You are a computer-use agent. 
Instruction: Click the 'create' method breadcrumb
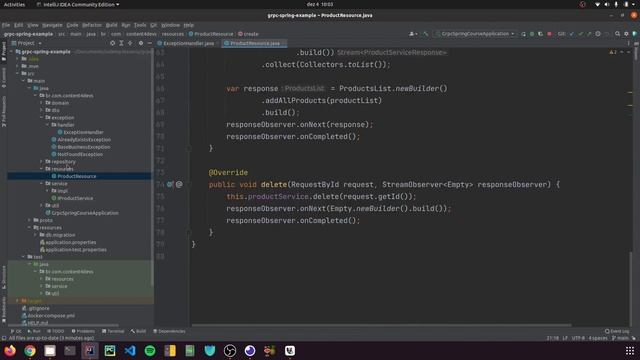(248, 34)
